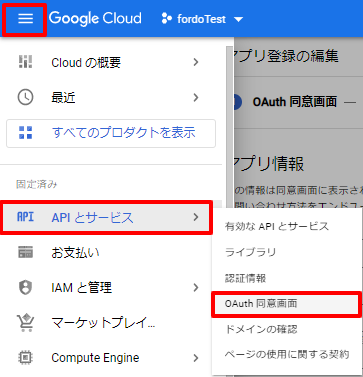Expand the Compute Engine chevron
The height and width of the screenshot is (377, 363).
[196, 358]
